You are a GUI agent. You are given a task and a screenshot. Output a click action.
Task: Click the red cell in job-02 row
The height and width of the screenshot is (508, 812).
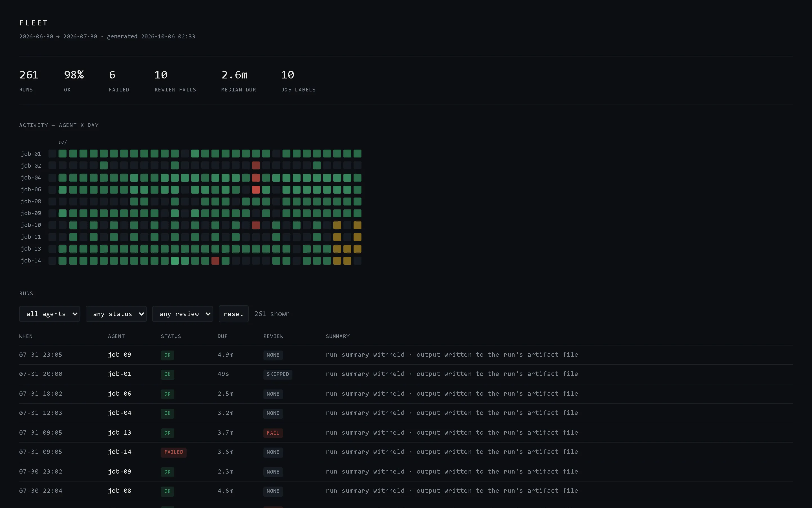(256, 165)
